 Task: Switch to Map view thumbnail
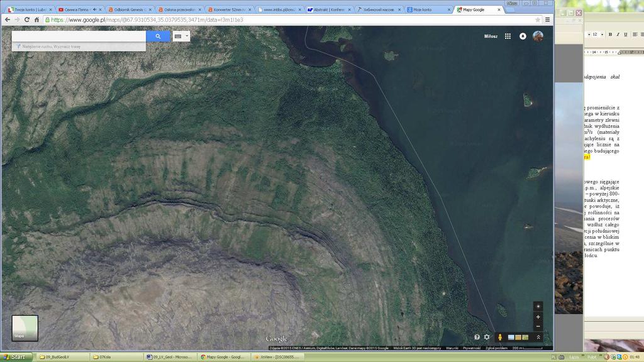point(25,328)
